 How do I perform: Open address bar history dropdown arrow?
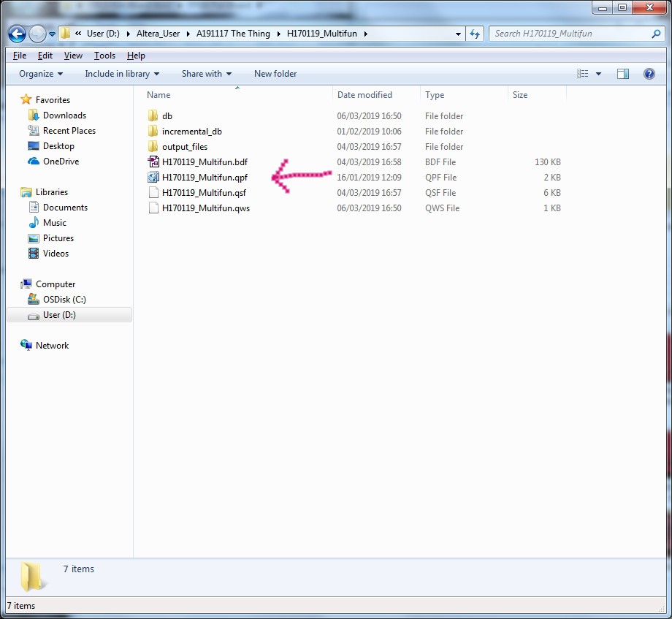458,34
